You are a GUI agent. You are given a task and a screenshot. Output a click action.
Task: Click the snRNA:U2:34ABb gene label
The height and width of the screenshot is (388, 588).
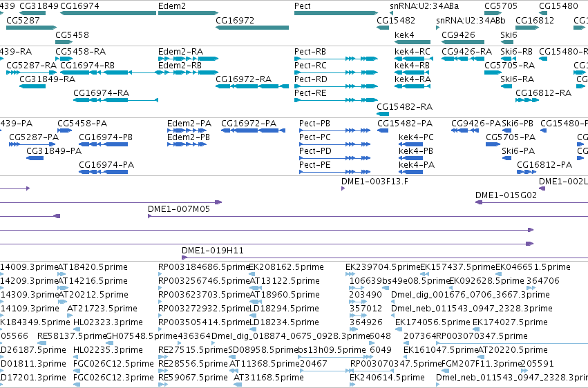tap(471, 20)
